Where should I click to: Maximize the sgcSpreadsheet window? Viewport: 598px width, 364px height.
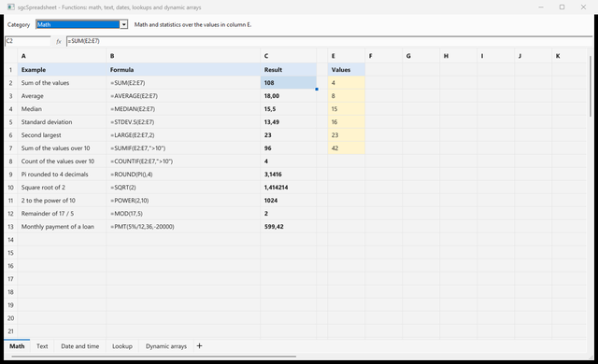562,7
